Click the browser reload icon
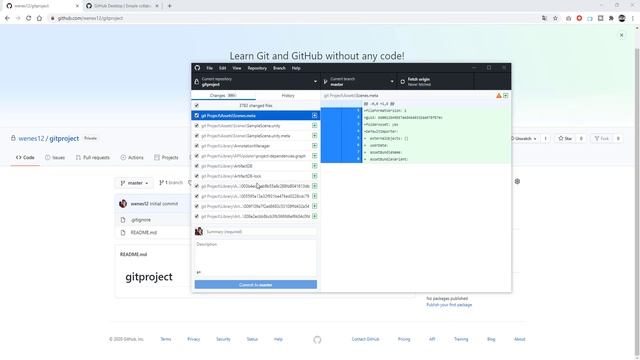This screenshot has width=640, height=360. tap(29, 18)
